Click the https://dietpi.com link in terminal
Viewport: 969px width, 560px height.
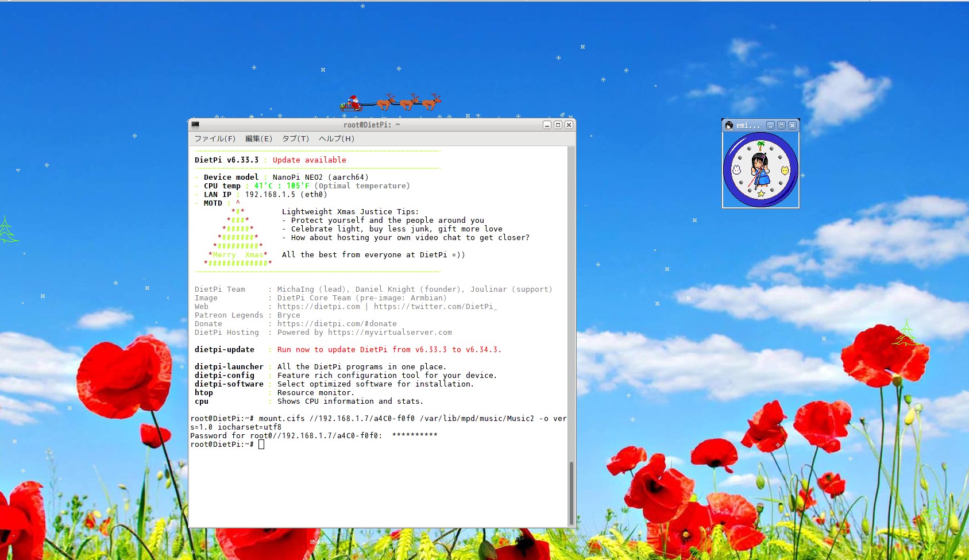(x=319, y=307)
